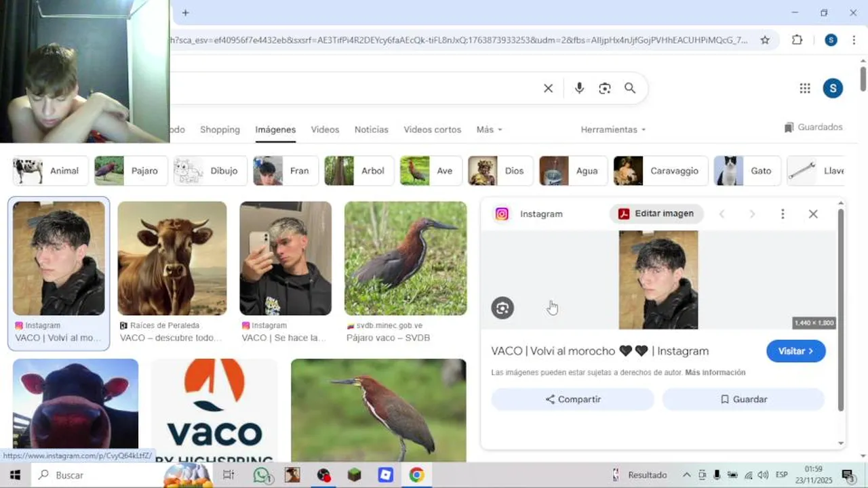The height and width of the screenshot is (488, 868).
Task: Bookmark this page with the star icon
Action: coord(765,40)
